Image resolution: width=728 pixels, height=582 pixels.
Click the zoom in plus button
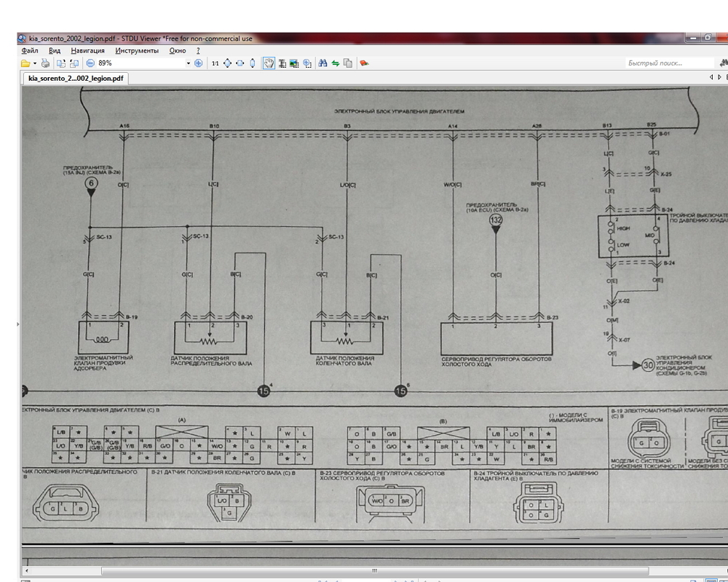click(198, 63)
